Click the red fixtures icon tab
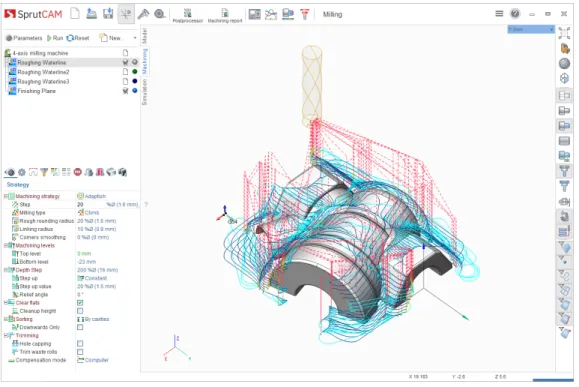 tap(100, 172)
